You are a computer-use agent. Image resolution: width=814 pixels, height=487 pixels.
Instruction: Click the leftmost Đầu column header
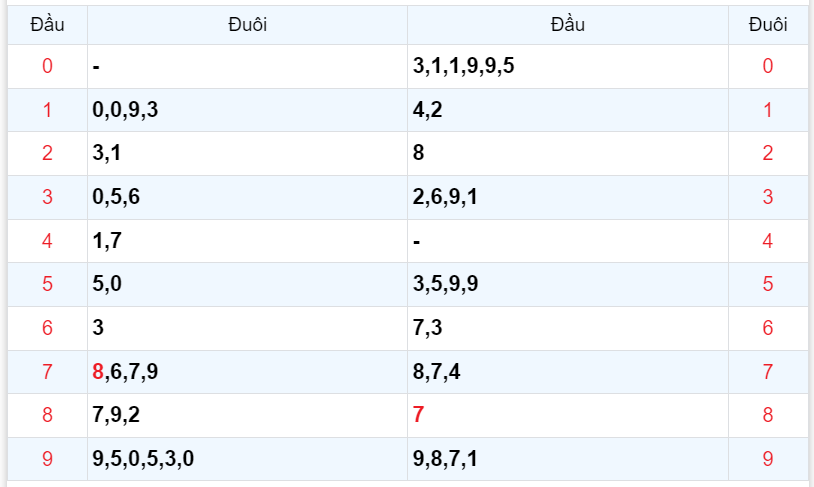[x=47, y=25]
